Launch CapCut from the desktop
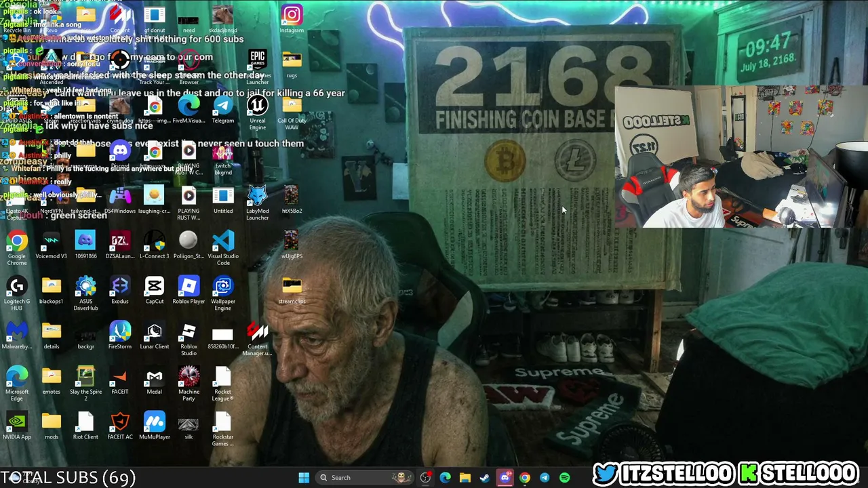868x488 pixels. (x=154, y=291)
